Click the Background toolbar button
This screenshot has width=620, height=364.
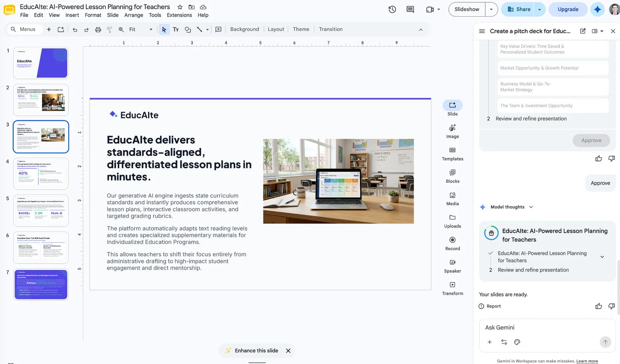[245, 29]
